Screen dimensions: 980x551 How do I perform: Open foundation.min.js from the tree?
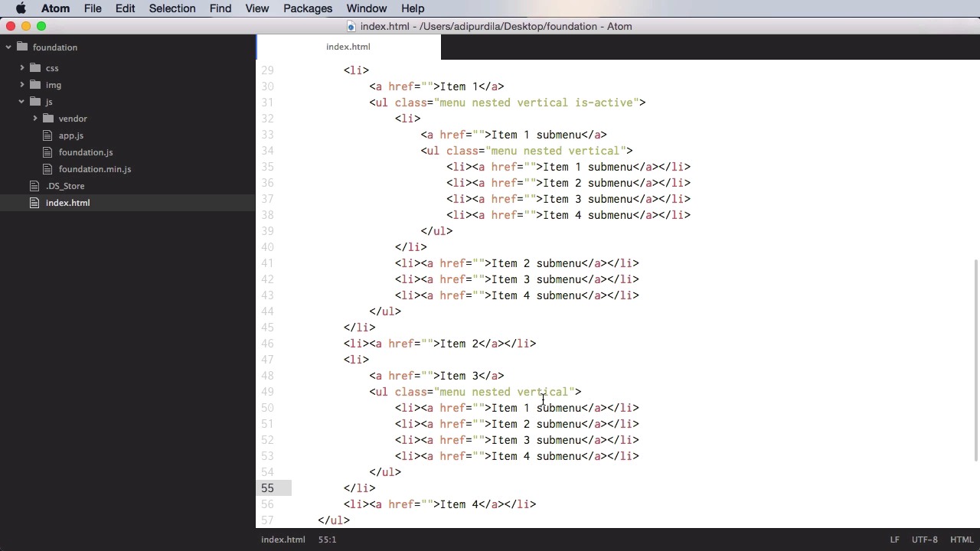click(95, 169)
